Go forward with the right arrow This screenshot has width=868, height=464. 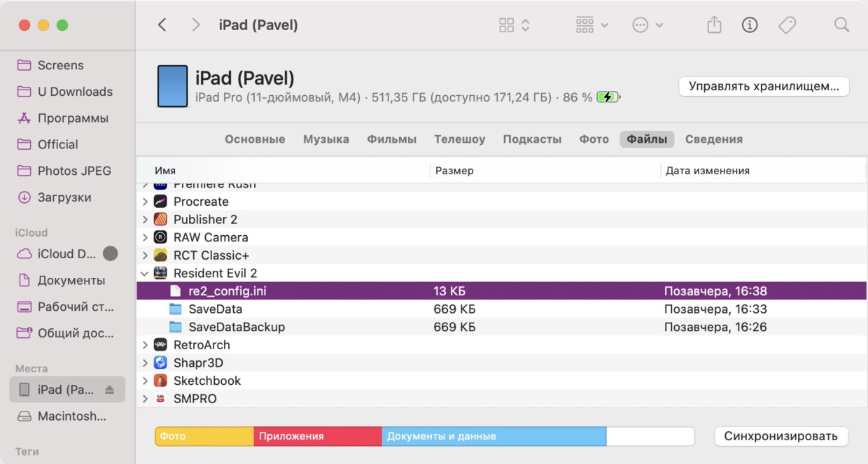pyautogui.click(x=196, y=25)
